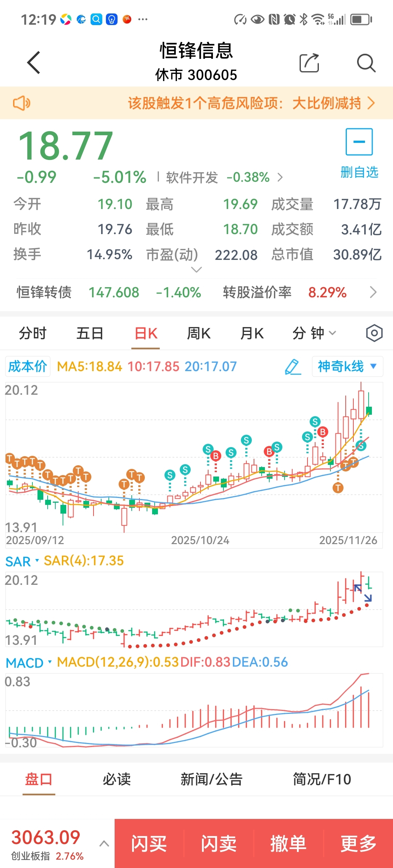Tap the risk alert speaker icon

tap(22, 103)
